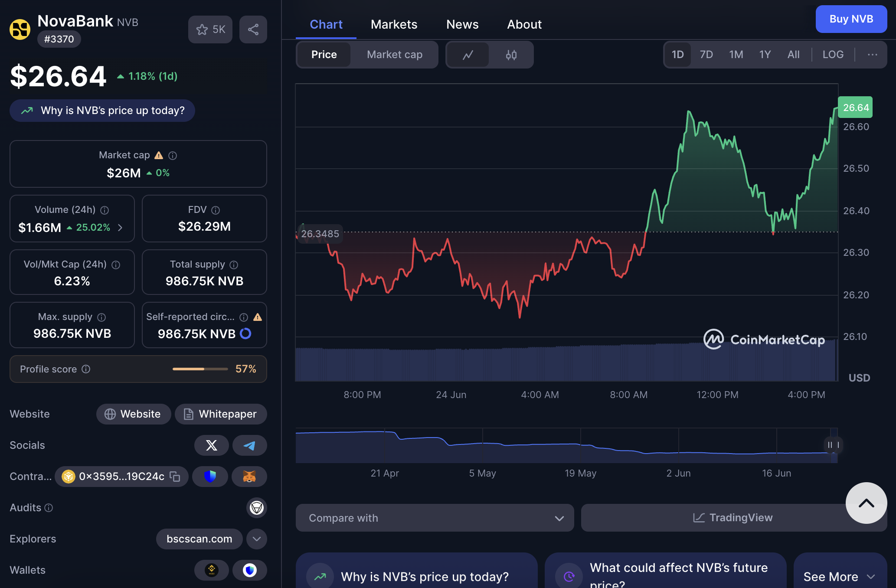Open CertiK audit badge icon
The height and width of the screenshot is (588, 896).
pos(257,508)
